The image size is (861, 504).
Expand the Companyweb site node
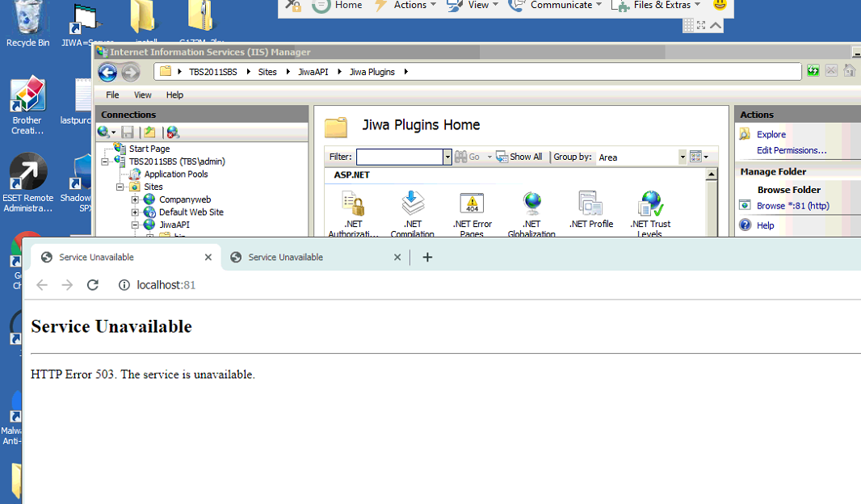tap(135, 199)
